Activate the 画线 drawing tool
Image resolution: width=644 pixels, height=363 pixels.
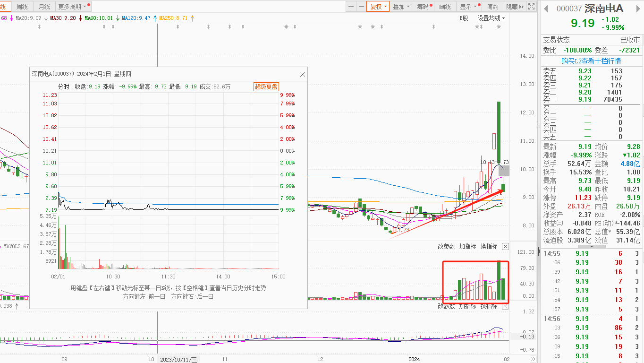[445, 6]
